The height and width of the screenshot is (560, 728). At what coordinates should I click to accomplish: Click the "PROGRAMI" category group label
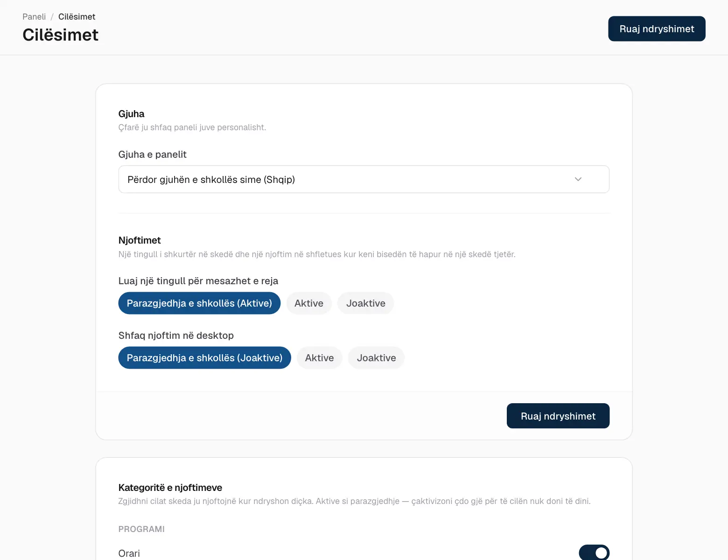pos(141,529)
